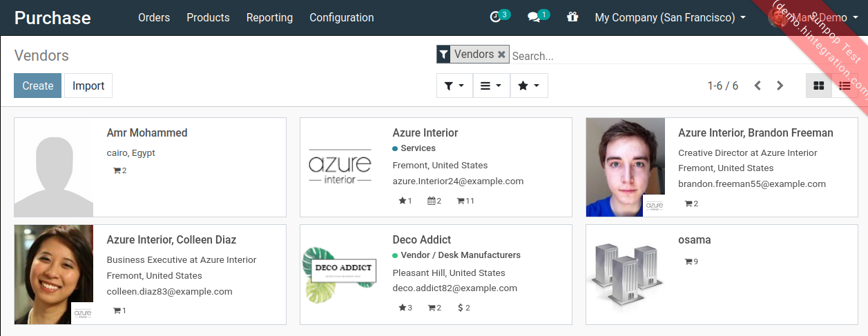Click colleen.diaz83@example.com email
The width and height of the screenshot is (868, 336).
169,291
